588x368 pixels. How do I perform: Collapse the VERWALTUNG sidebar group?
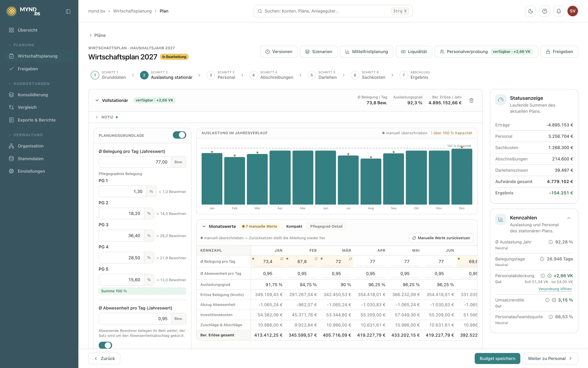(25, 135)
